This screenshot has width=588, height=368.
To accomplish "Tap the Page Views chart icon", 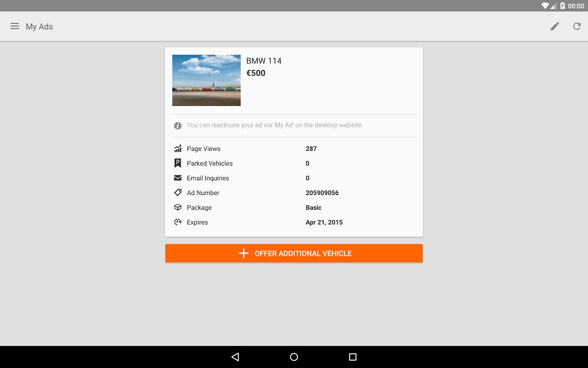I will (178, 148).
